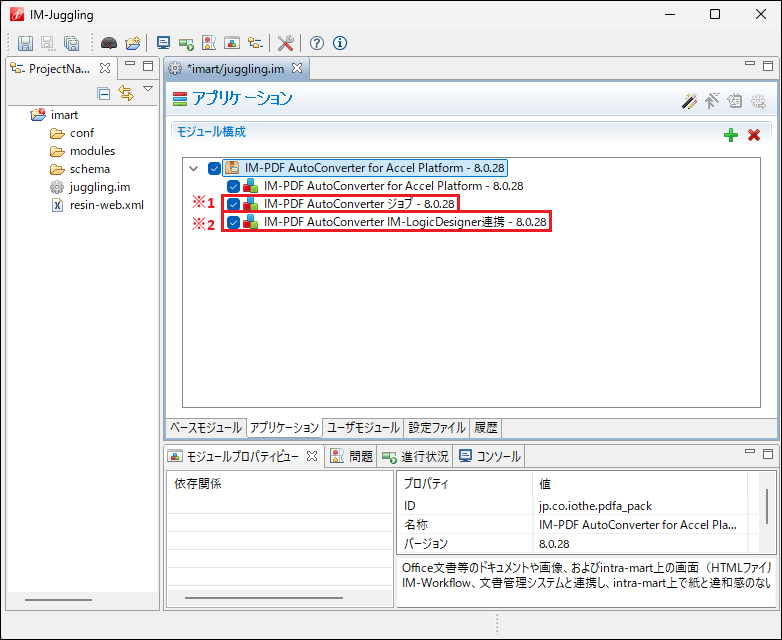Open the about information icon
782x640 pixels.
pos(340,43)
